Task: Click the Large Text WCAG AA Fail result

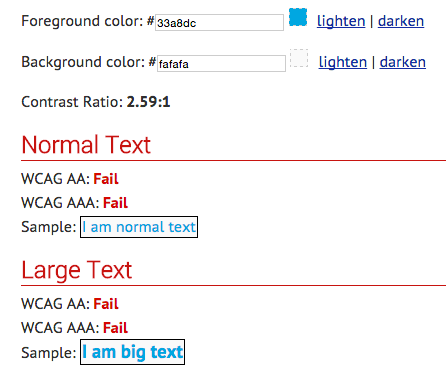Action: [x=106, y=304]
